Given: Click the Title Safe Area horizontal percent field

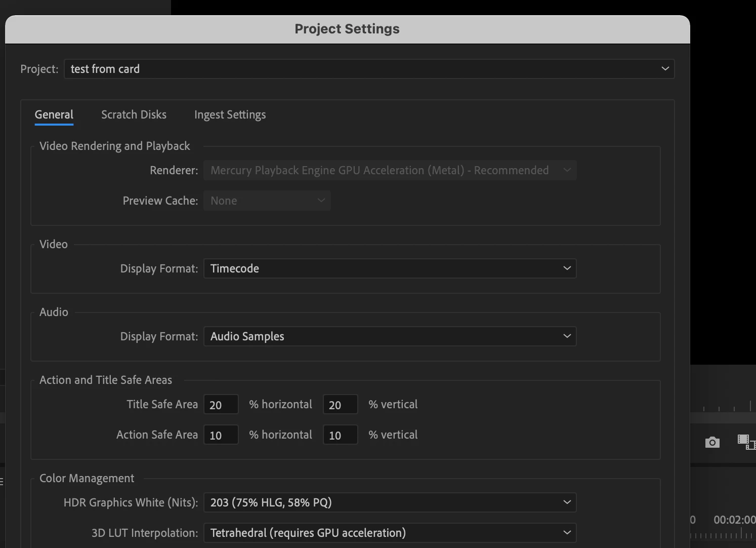Looking at the screenshot, I should point(221,404).
